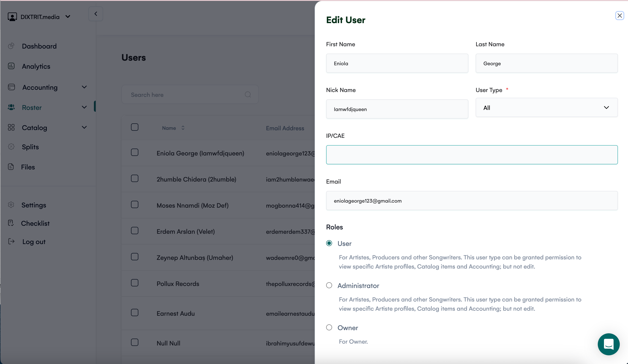
Task: Click user name Null Null
Action: tap(169, 343)
